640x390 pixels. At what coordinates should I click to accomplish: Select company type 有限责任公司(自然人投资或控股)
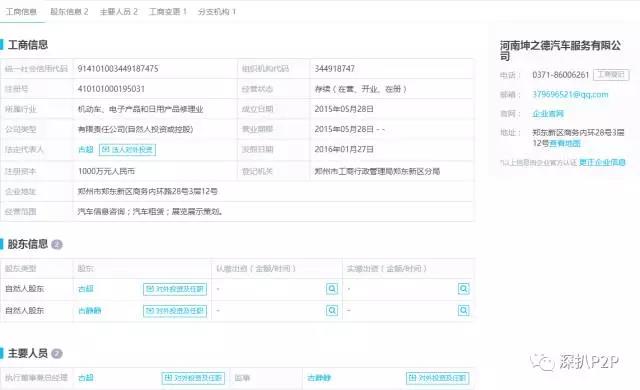[135, 129]
